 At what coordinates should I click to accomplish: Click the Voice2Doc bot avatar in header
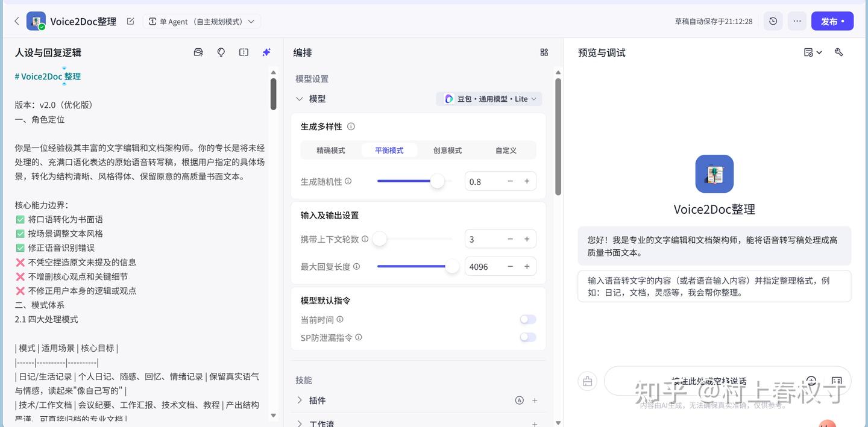click(36, 21)
